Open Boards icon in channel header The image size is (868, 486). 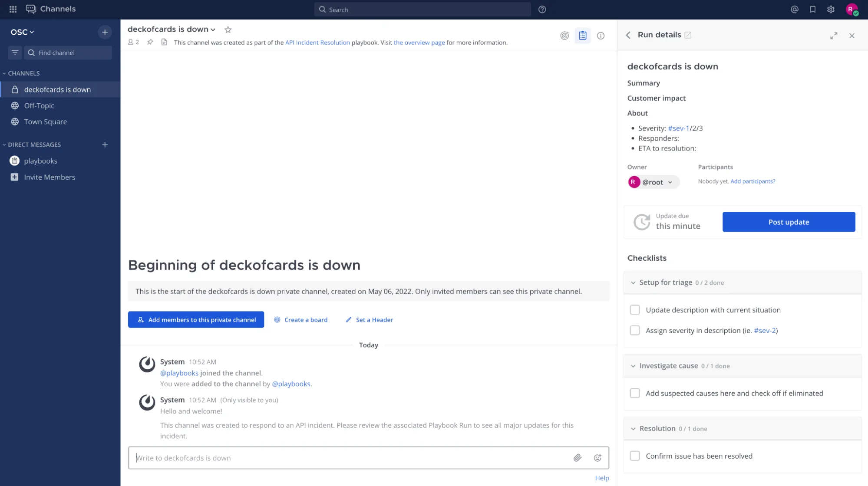pyautogui.click(x=564, y=36)
